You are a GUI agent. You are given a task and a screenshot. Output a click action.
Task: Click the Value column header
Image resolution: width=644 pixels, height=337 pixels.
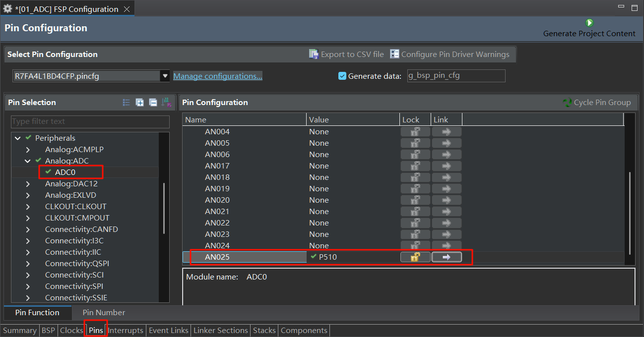pyautogui.click(x=353, y=119)
